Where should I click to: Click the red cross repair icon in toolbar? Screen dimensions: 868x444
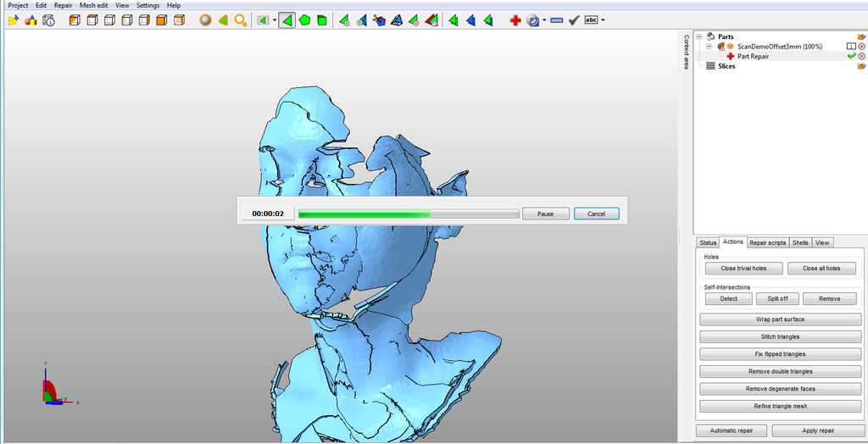pos(515,20)
